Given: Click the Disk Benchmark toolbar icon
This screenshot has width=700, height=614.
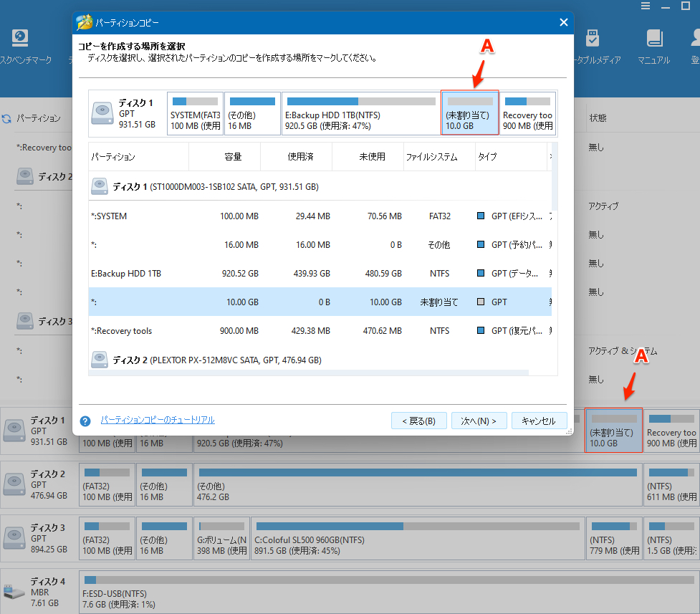Looking at the screenshot, I should 20,39.
